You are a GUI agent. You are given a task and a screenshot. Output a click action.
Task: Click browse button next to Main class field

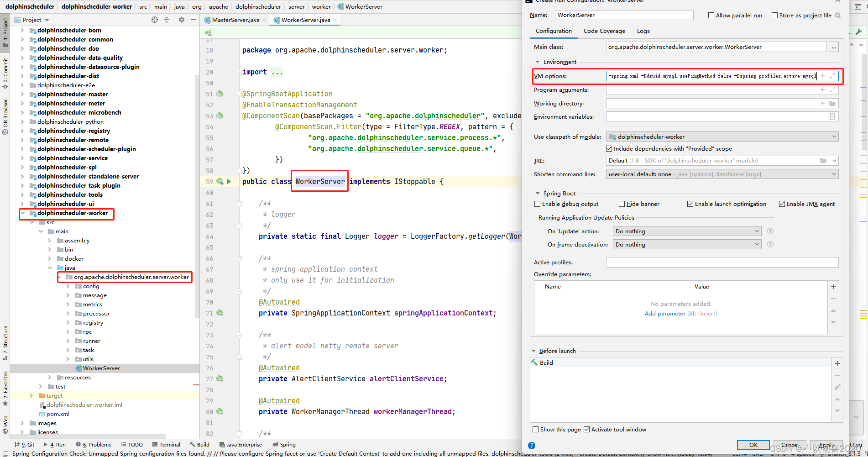[834, 47]
